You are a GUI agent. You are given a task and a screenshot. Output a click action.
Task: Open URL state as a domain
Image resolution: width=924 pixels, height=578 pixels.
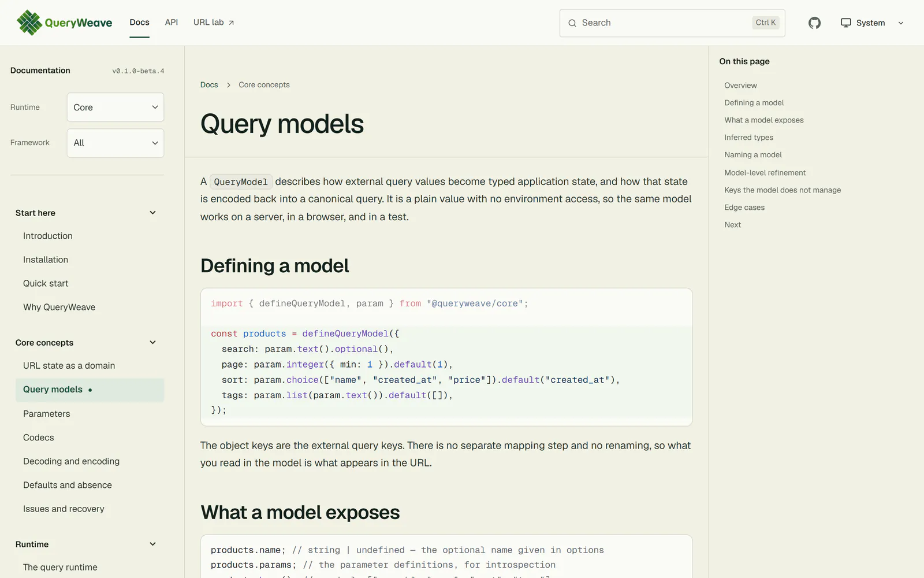[69, 365]
